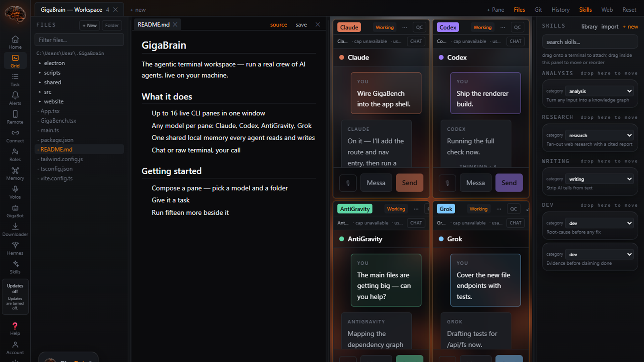This screenshot has width=644, height=362.
Task: Switch to the Git tab
Action: [538, 10]
